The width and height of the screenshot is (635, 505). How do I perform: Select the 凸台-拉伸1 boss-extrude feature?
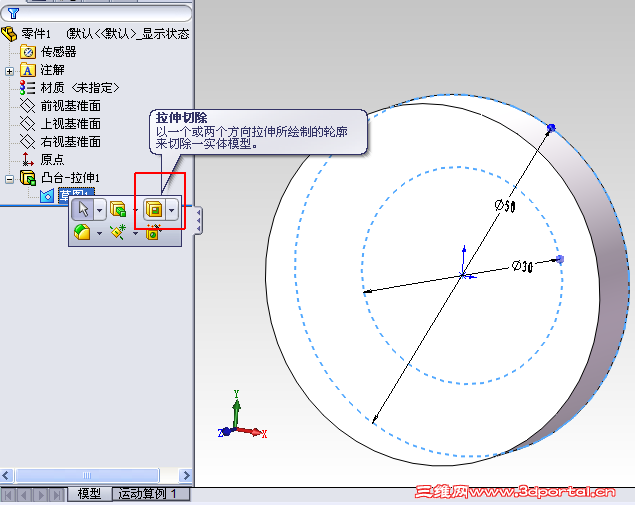coord(70,178)
